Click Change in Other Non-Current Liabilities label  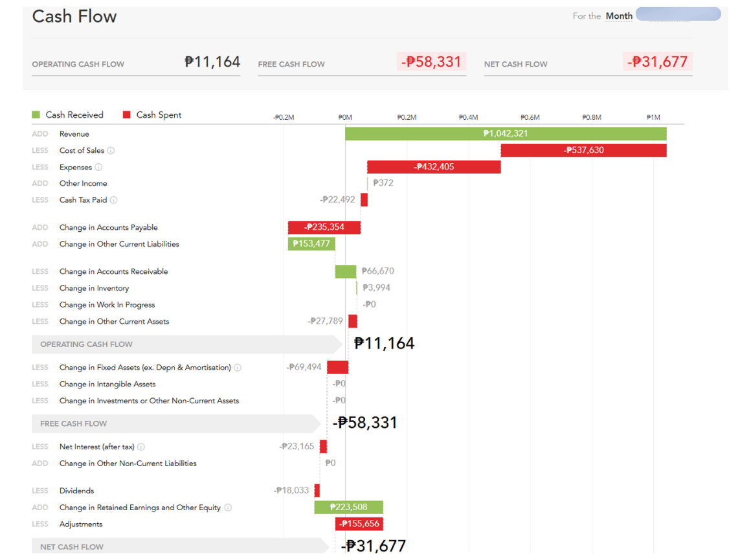128,464
